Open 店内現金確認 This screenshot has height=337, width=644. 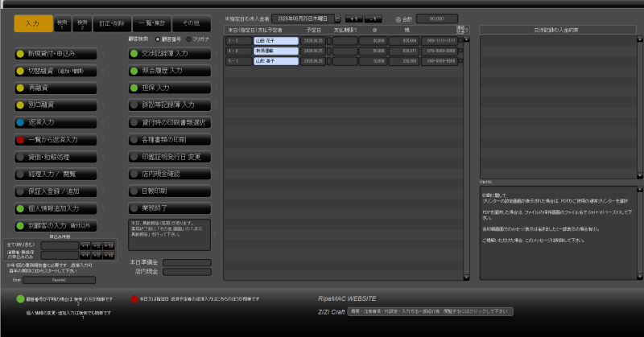[x=170, y=174]
